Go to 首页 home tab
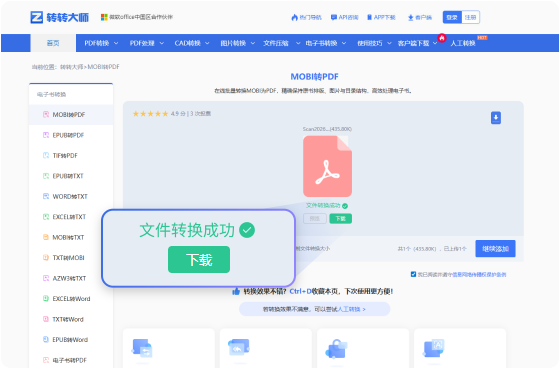 point(53,43)
